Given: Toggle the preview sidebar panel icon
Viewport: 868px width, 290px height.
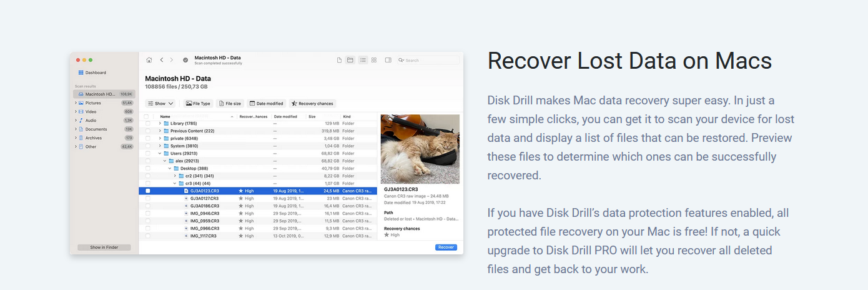Looking at the screenshot, I should click(388, 60).
